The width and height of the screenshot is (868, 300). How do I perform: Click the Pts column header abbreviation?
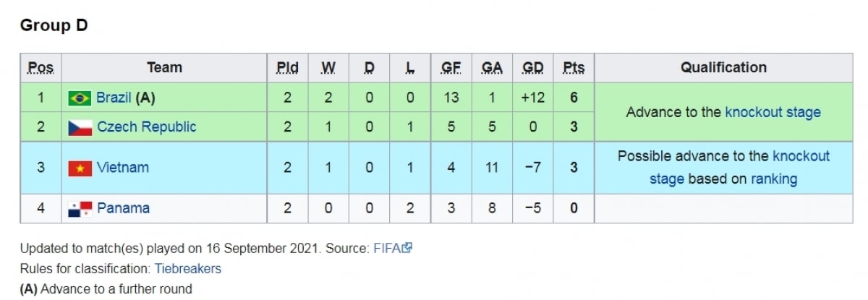(x=574, y=68)
